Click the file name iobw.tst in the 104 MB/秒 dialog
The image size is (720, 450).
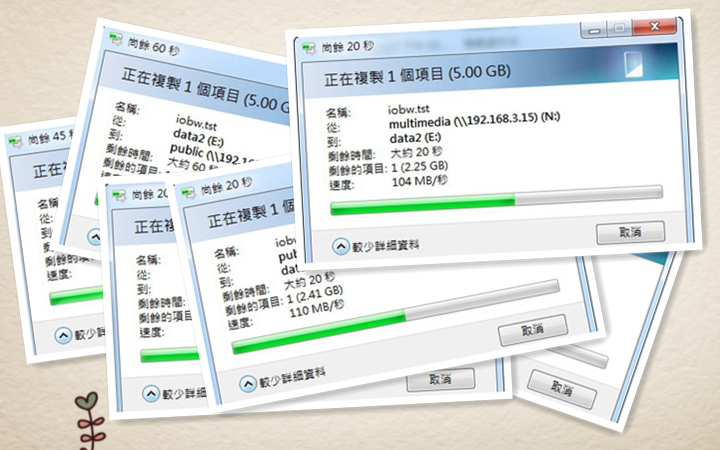pos(408,109)
